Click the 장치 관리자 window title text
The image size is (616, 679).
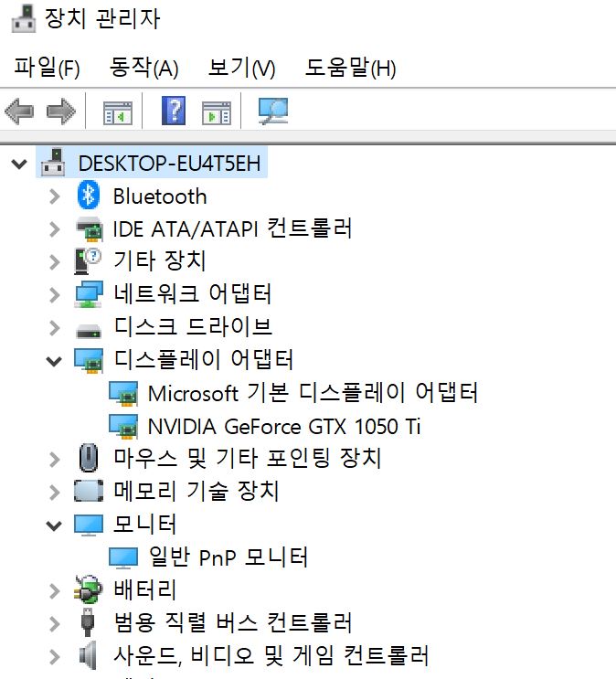[x=102, y=18]
